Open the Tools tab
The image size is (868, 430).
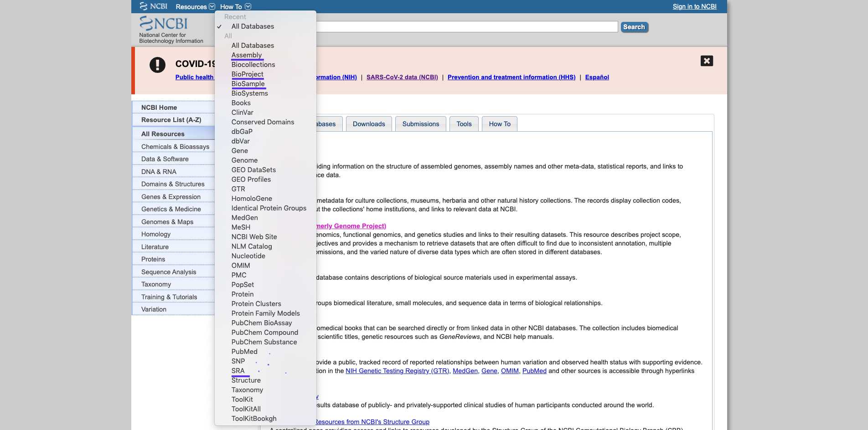(x=464, y=124)
